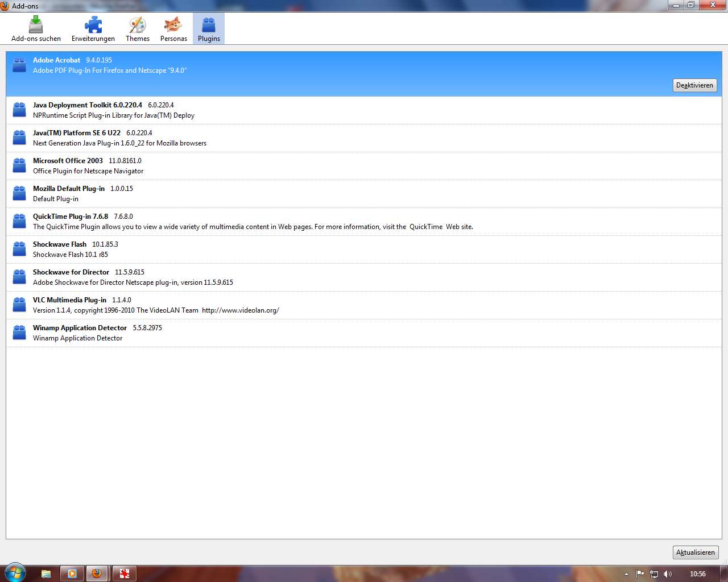Image resolution: width=728 pixels, height=582 pixels.
Task: Click the version number 10.1.85.3
Action: click(x=105, y=244)
